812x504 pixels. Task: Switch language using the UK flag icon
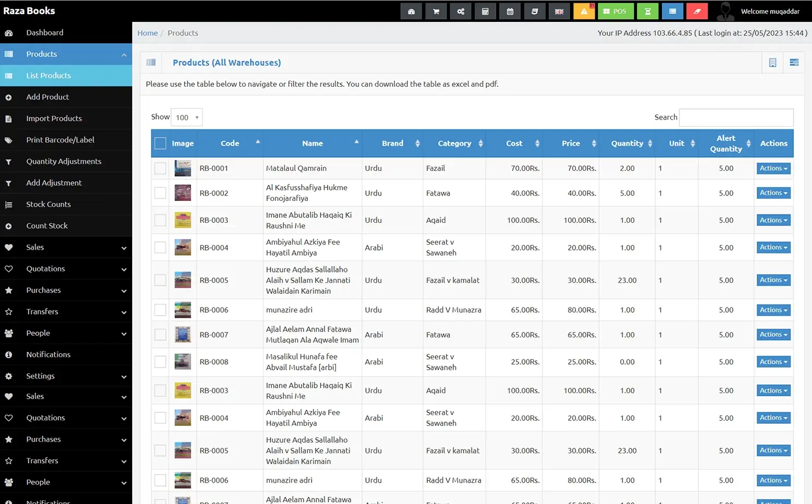coord(559,11)
